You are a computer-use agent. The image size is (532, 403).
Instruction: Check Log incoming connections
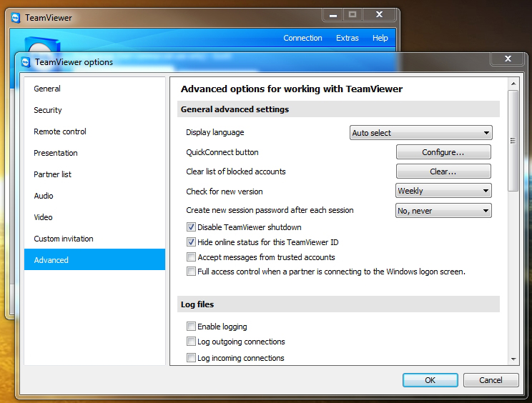[x=191, y=357]
